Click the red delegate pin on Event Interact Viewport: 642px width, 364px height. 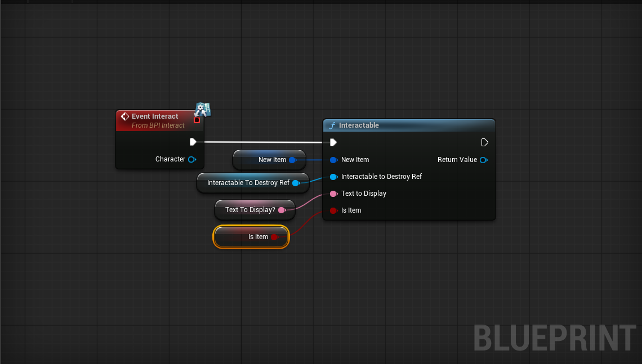[x=197, y=120]
